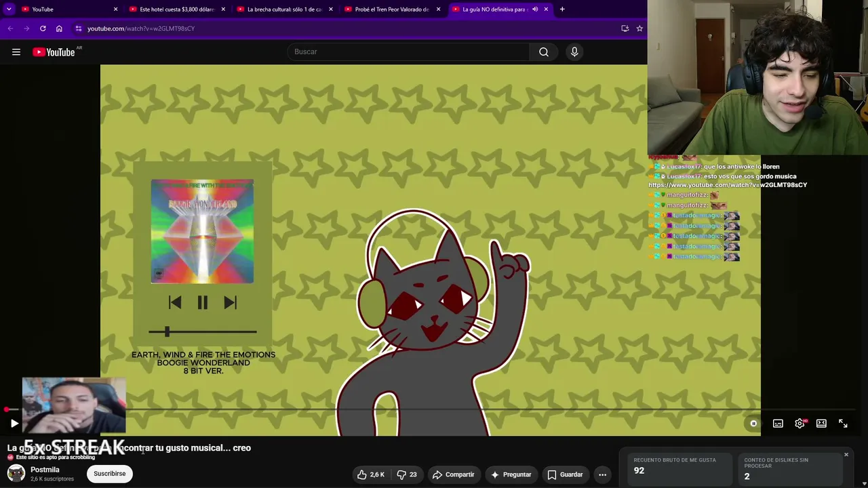Click the video title text
Image resolution: width=868 pixels, height=488 pixels.
click(x=129, y=448)
